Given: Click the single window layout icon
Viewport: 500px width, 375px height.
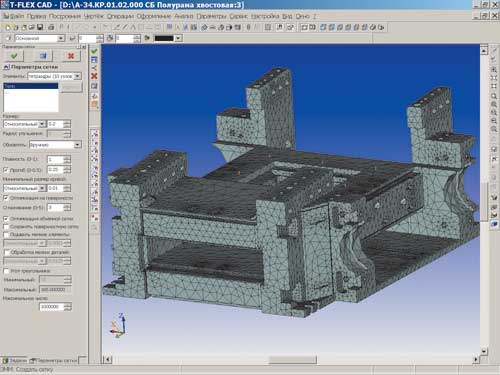Looking at the screenshot, I should [304, 27].
